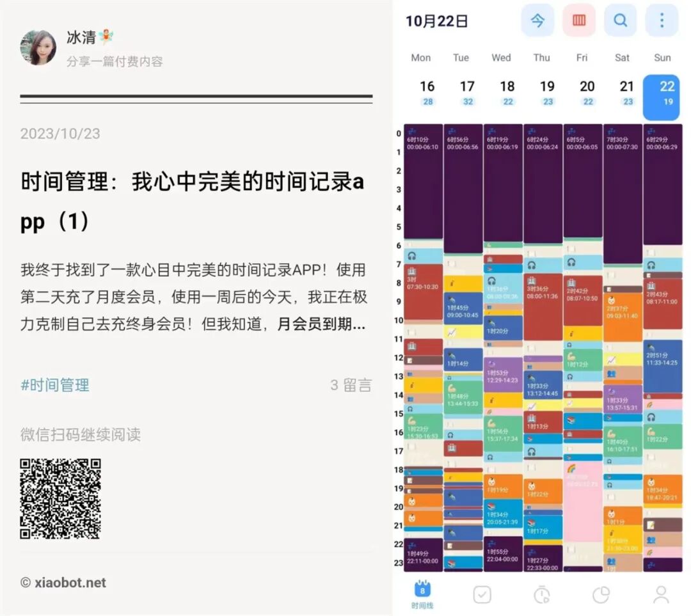This screenshot has width=691, height=616.
Task: Select Wednesday 18 in the week header
Action: (507, 93)
